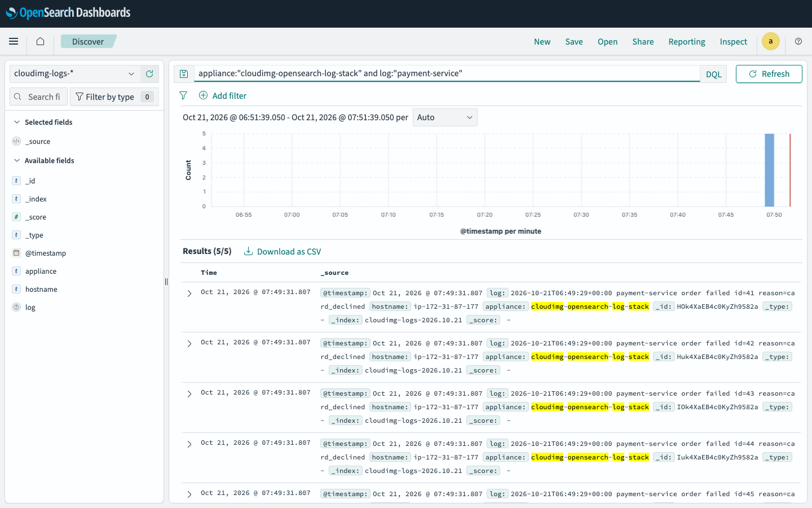Click the query input field
The image size is (812, 508).
pos(447,73)
